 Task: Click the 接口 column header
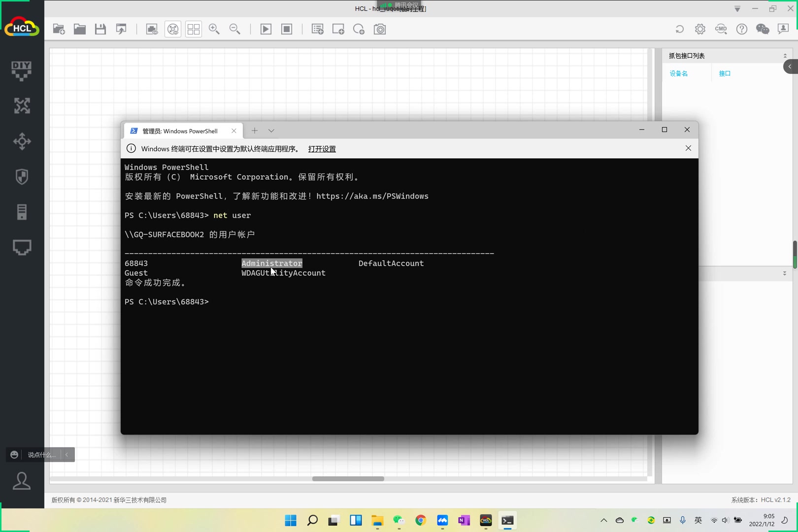[x=725, y=73]
